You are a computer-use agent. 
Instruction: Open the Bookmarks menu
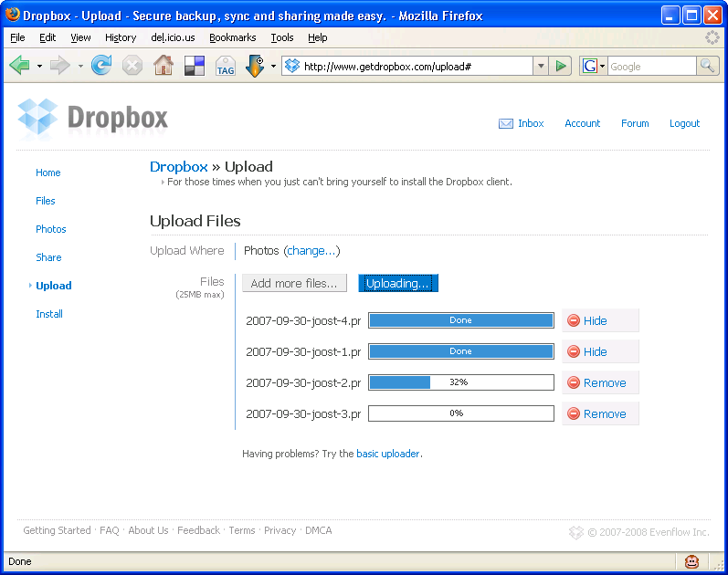233,37
